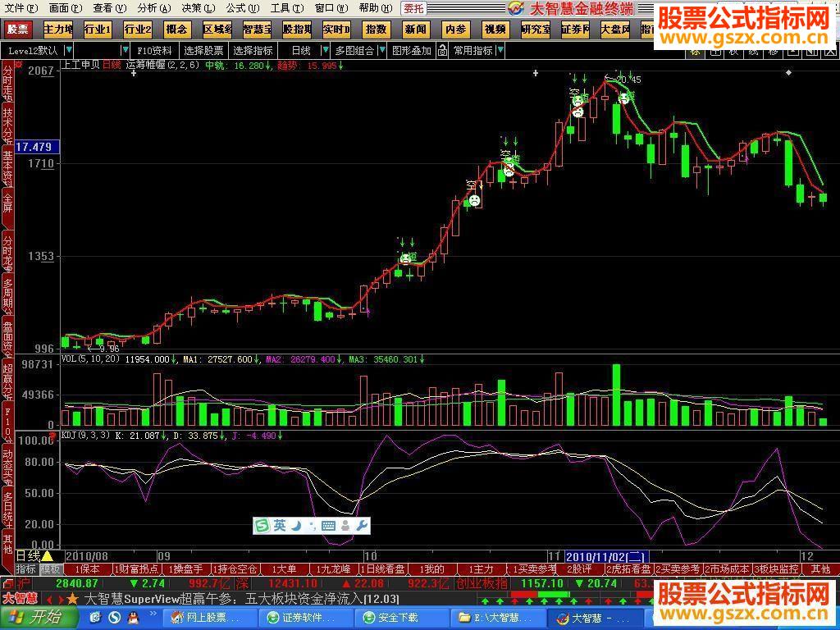Click the 选择股票 button
The image size is (840, 630).
[203, 50]
